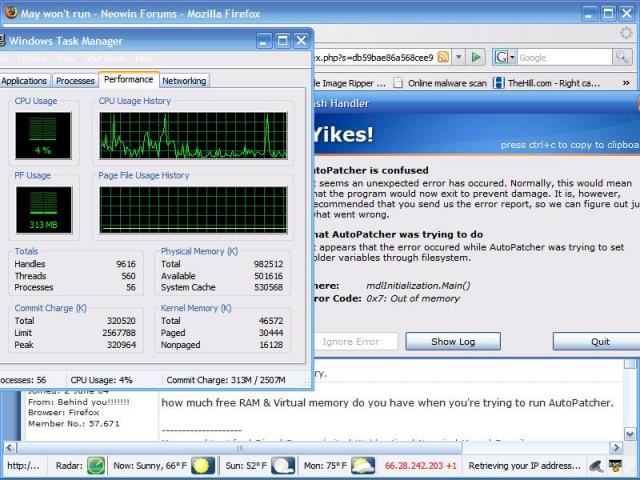Click the shark fin status bar icon
640x480 pixels.
click(596, 466)
